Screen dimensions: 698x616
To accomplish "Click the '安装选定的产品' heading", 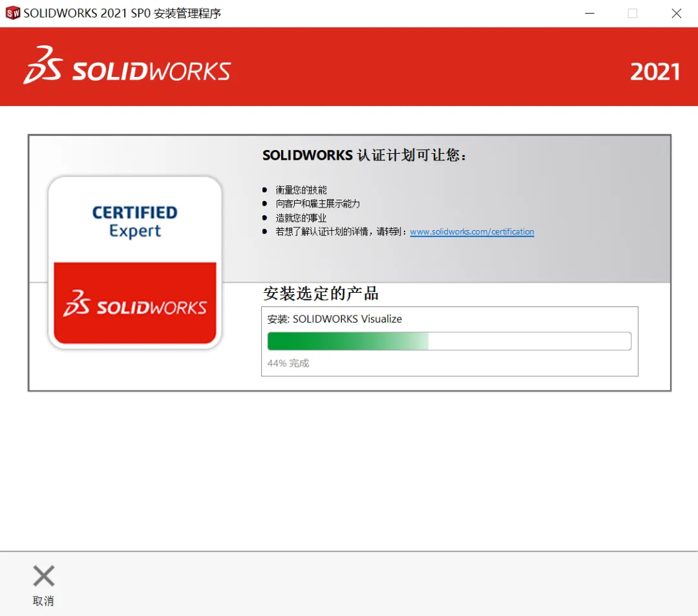I will [x=321, y=293].
